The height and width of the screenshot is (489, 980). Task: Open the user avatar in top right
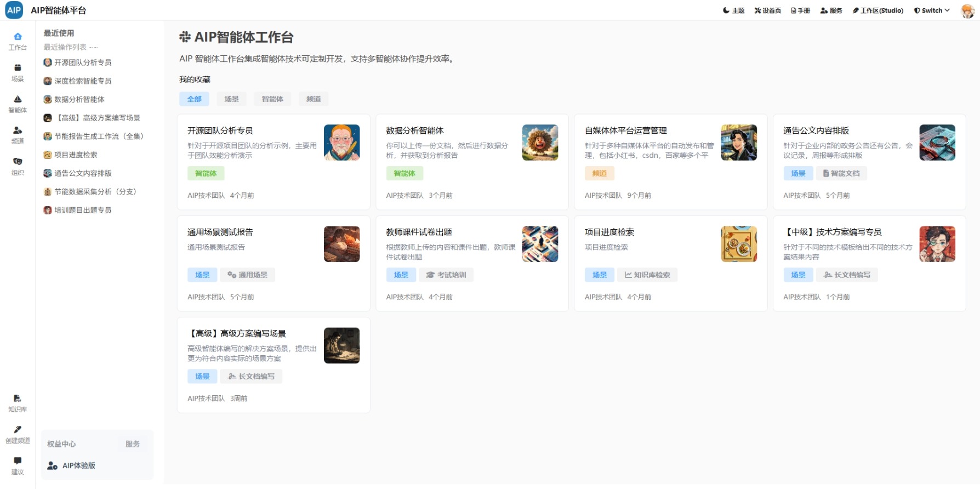tap(968, 10)
